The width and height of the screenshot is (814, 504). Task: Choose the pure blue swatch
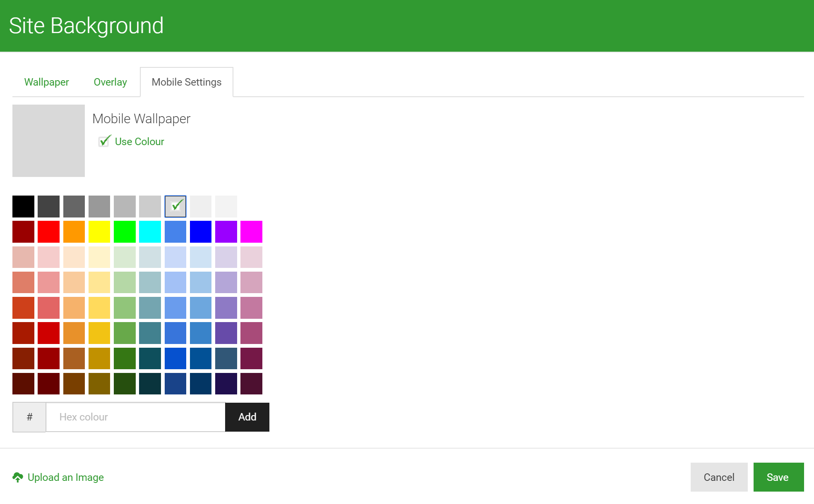[x=201, y=232]
